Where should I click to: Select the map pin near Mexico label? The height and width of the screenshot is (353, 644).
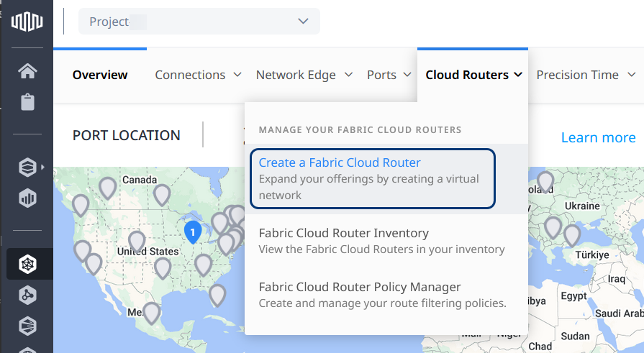click(152, 313)
